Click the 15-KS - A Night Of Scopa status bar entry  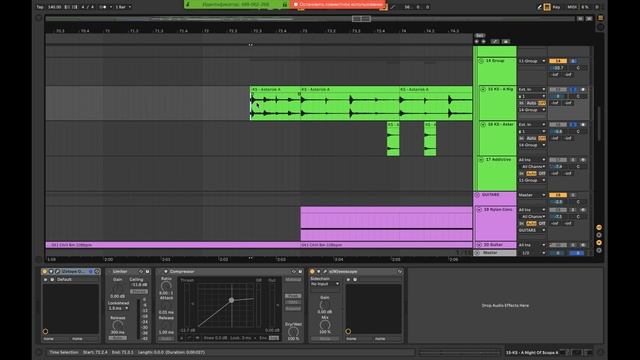pos(532,353)
